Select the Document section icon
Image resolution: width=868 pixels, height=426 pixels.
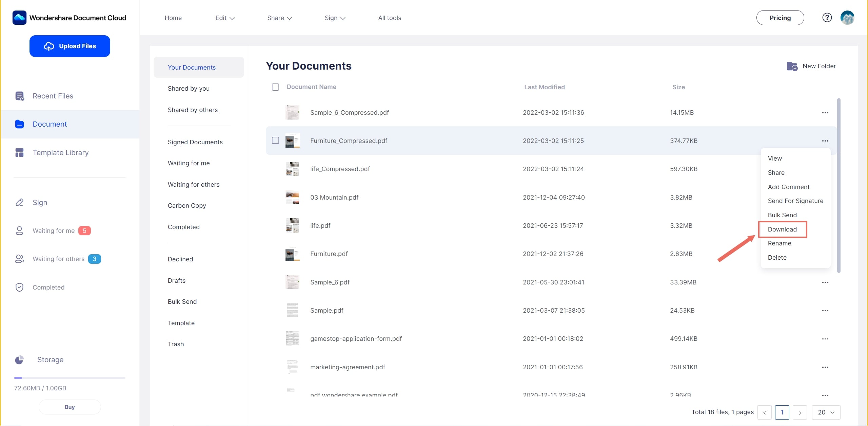click(x=19, y=124)
